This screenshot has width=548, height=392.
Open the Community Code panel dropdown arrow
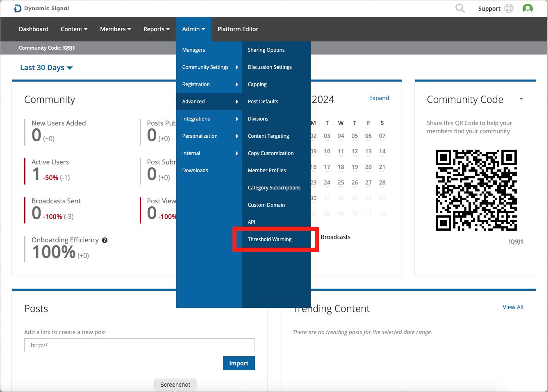pos(521,99)
